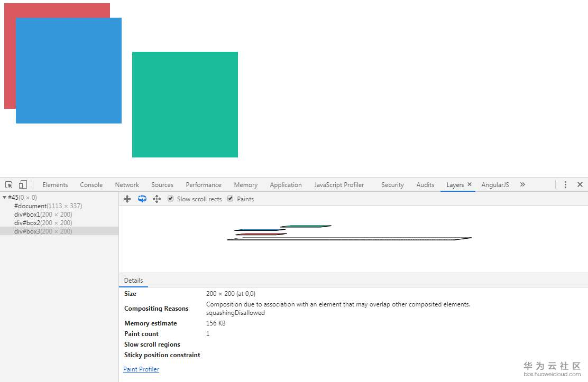Open the more tabs chevron
588x382 pixels.
[x=522, y=184]
